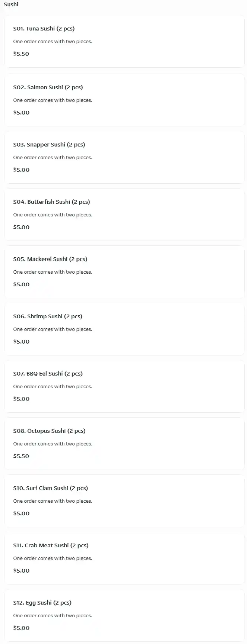Open the S01. Tuna Sushi item

(44, 29)
